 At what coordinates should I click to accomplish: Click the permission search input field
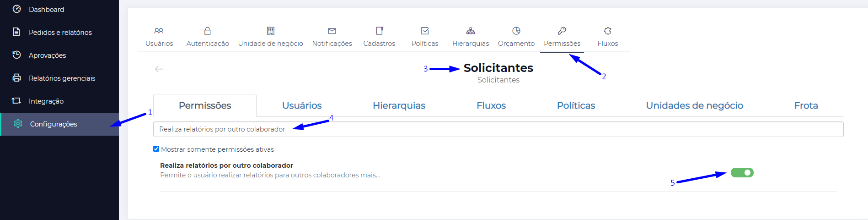[498, 129]
